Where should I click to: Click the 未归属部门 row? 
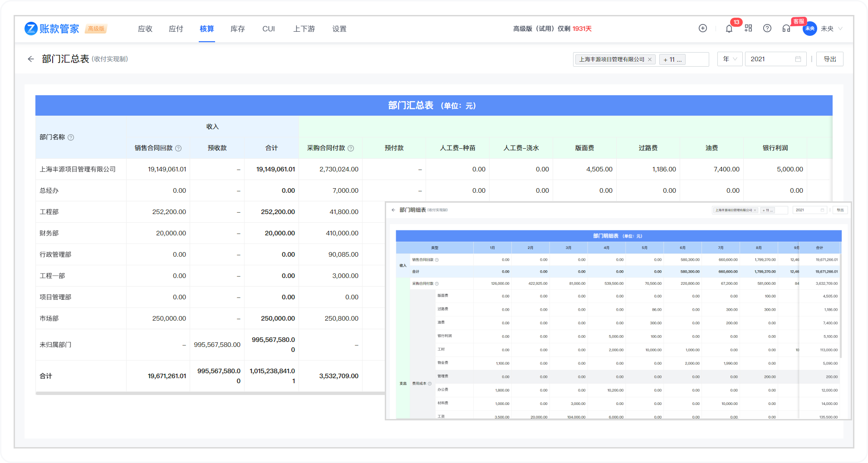point(55,345)
